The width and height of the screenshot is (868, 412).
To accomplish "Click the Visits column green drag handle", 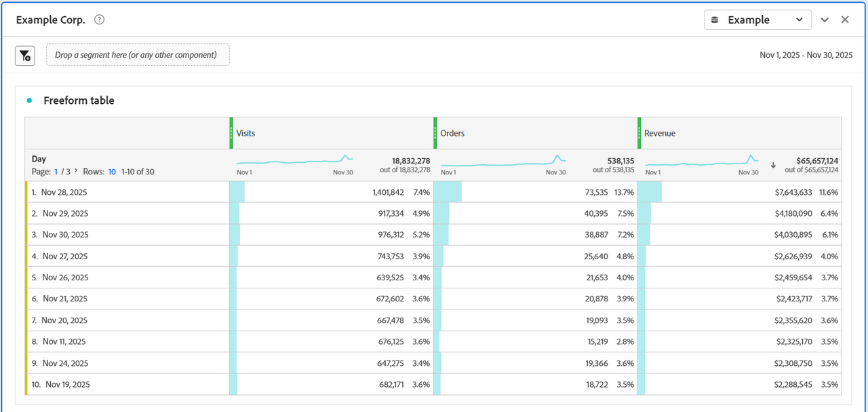I will [231, 133].
